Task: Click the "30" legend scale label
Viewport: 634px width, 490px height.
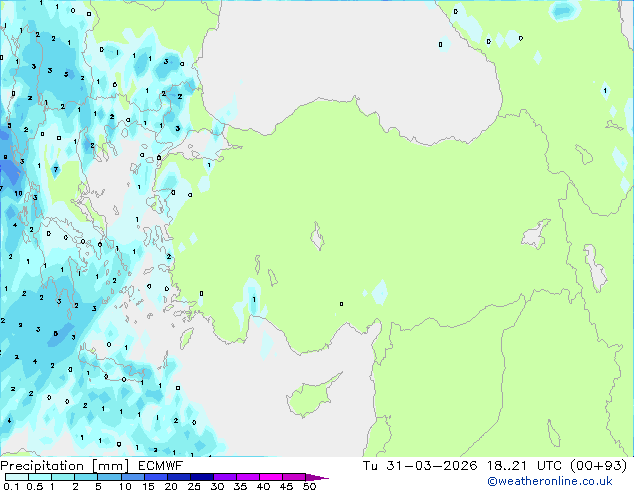Action: (217, 486)
